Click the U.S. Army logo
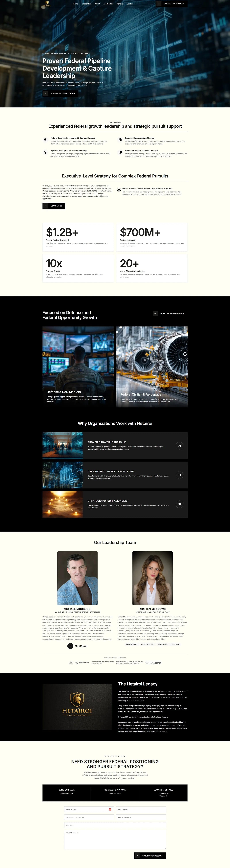This screenshot has height=868, width=230. (154, 663)
